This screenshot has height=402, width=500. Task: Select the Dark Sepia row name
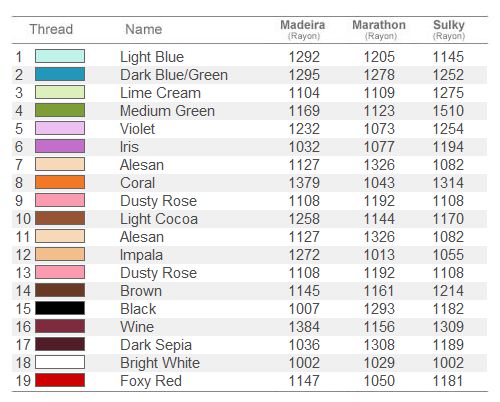tap(156, 345)
